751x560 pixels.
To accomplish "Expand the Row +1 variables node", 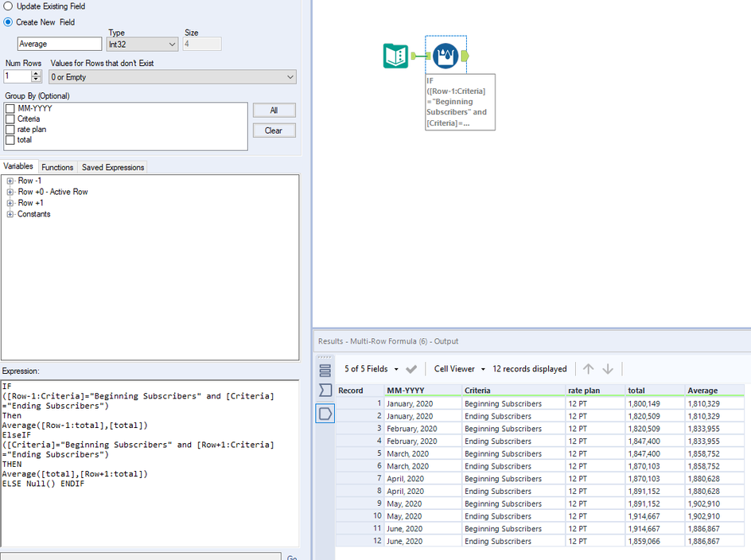I will pos(10,203).
